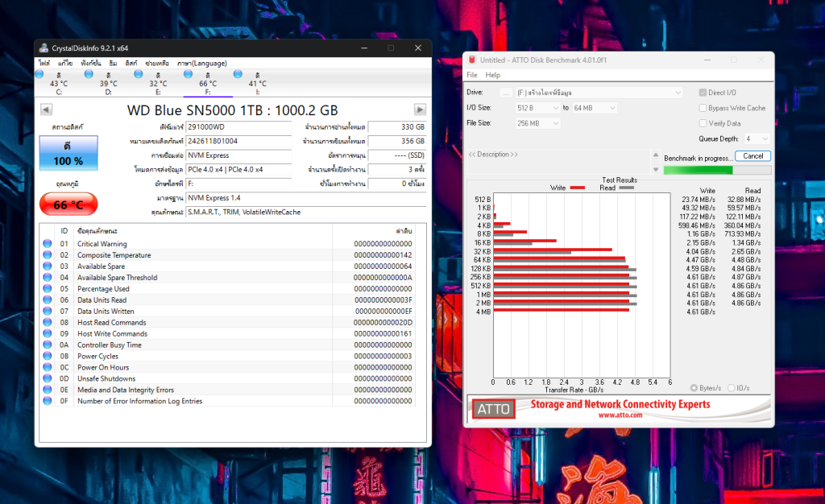Click the ATTO Disk Benchmark title bar icon
The image size is (825, 504).
click(472, 60)
